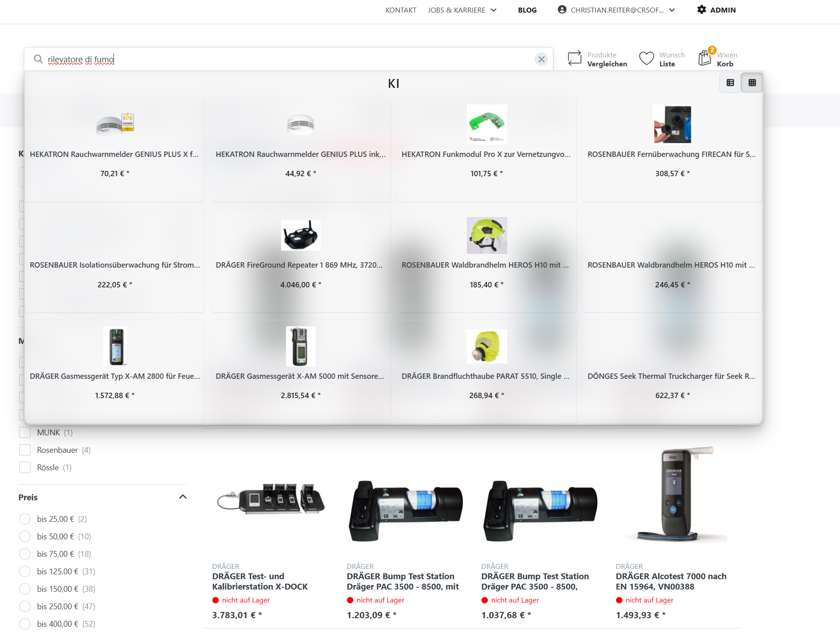Open HEKATRON Funkmodul Pro X result
This screenshot has width=840, height=633.
[486, 154]
